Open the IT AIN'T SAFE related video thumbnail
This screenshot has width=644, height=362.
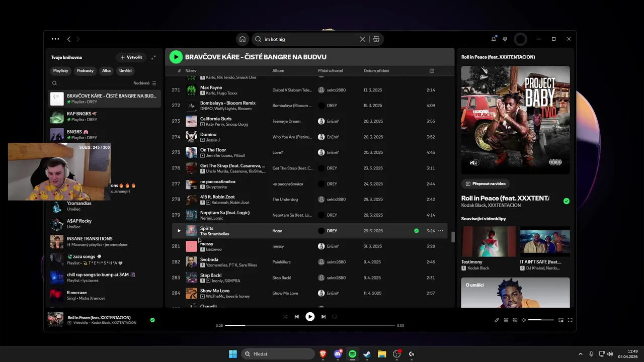(x=545, y=241)
